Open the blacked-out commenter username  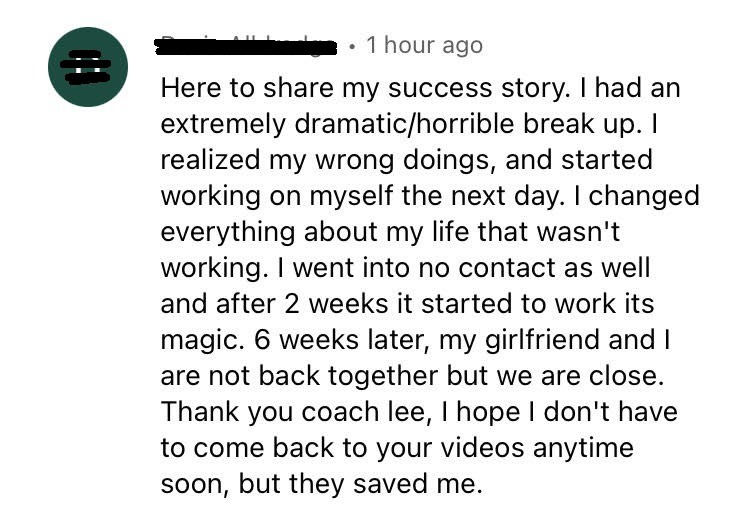click(x=245, y=46)
